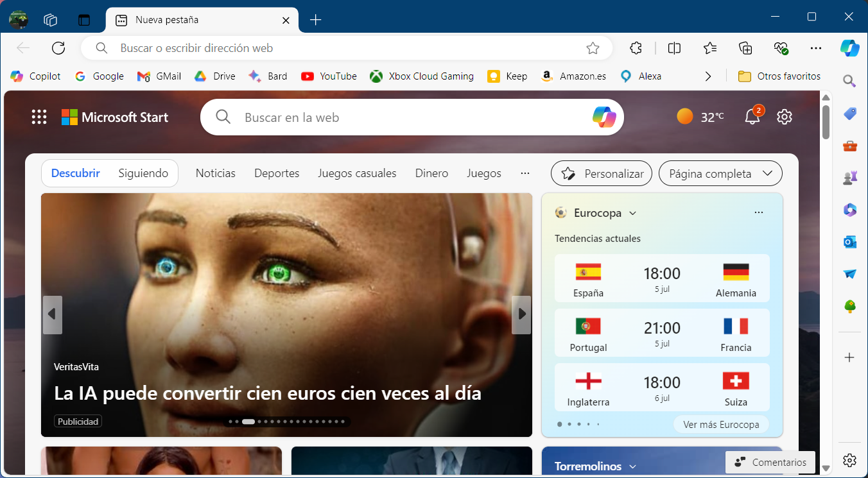Viewport: 868px width, 478px height.
Task: Open the Favorites star list icon
Action: [709, 48]
